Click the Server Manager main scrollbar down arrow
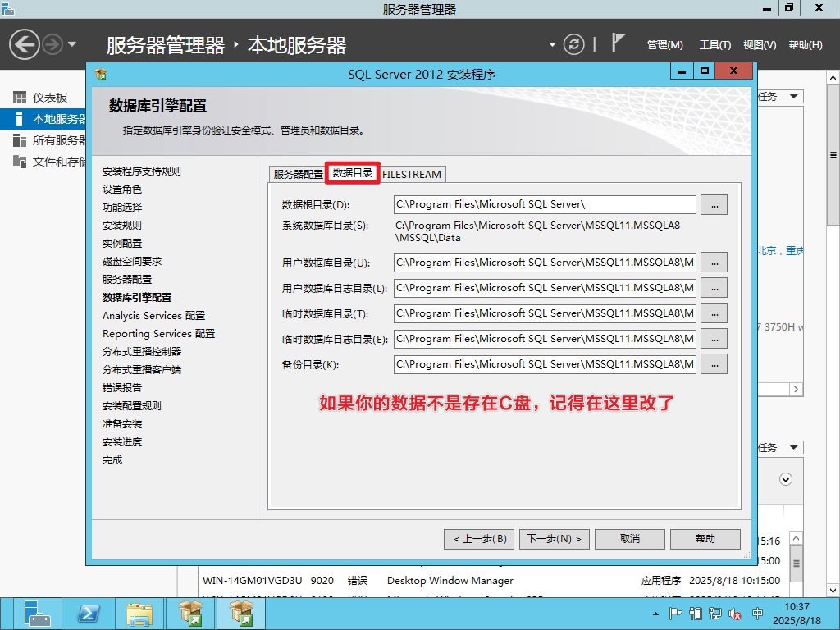 pos(833,591)
